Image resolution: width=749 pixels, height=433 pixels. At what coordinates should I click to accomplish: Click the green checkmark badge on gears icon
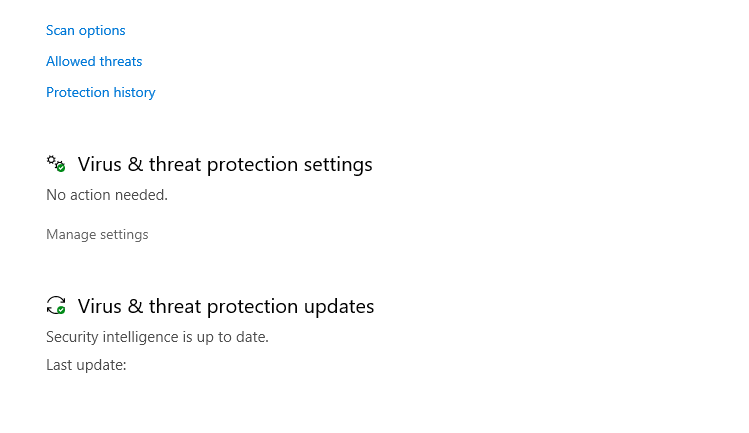[x=61, y=168]
